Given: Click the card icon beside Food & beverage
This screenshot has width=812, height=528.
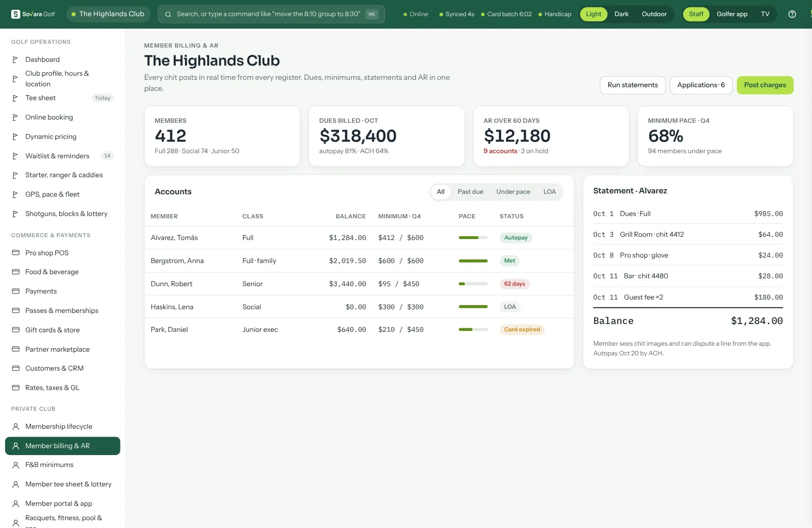Looking at the screenshot, I should click(x=16, y=272).
